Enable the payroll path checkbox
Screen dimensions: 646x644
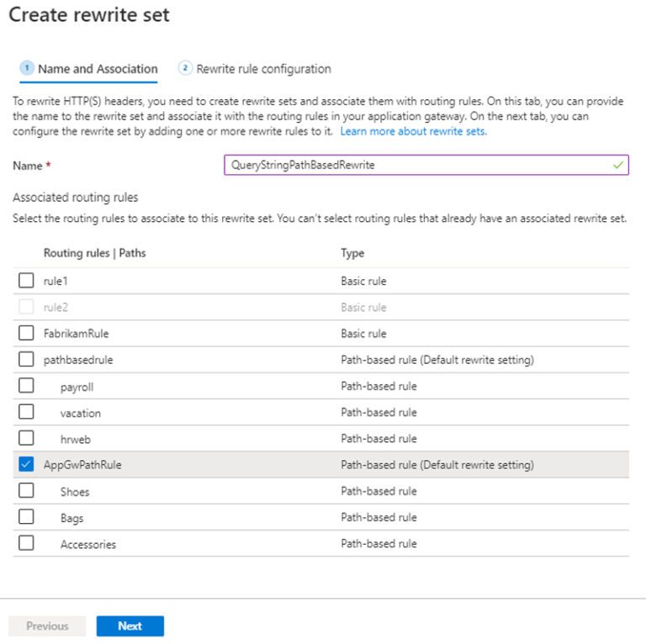(26, 386)
